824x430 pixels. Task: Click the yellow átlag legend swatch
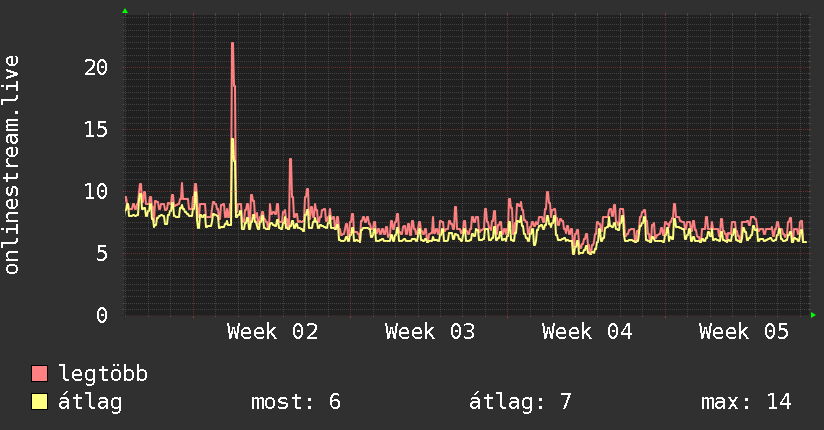(x=39, y=402)
